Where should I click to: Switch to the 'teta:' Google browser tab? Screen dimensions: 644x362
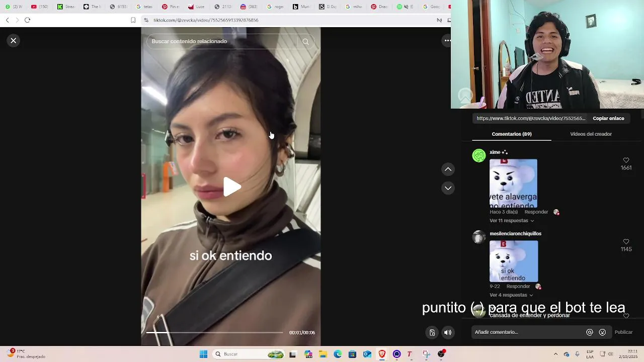144,7
